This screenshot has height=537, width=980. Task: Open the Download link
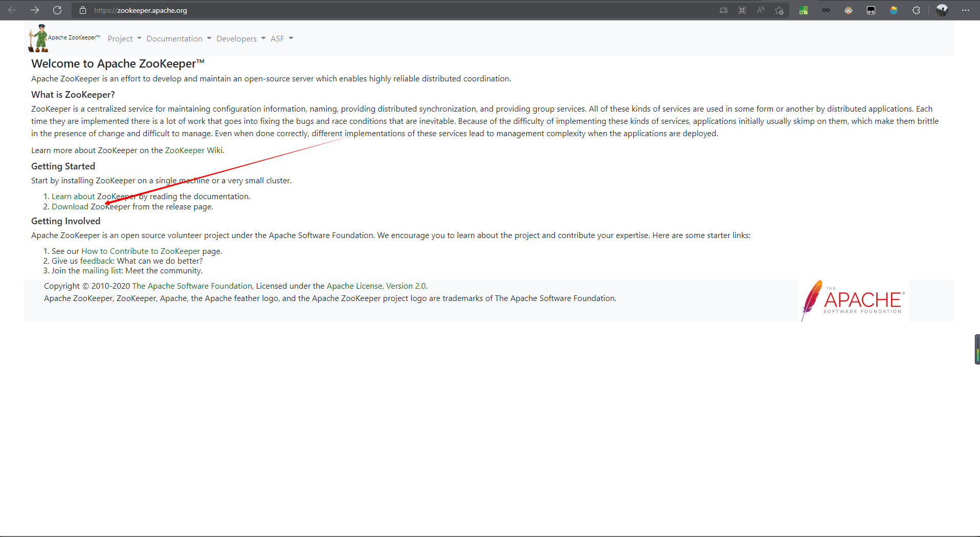pyautogui.click(x=70, y=207)
